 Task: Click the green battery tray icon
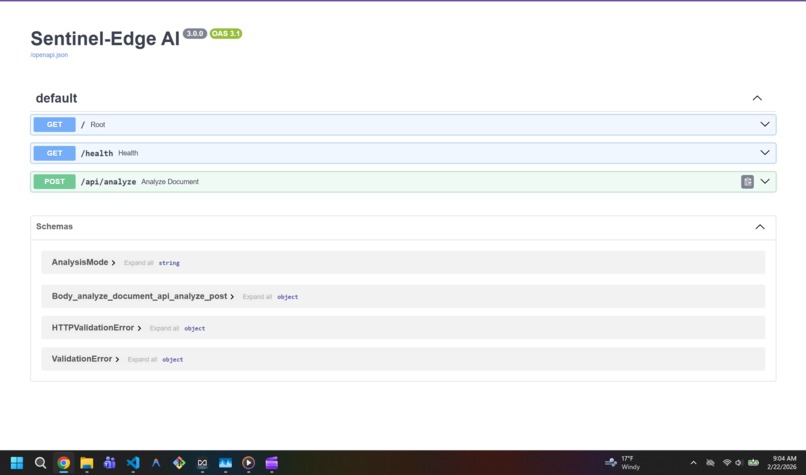[753, 463]
